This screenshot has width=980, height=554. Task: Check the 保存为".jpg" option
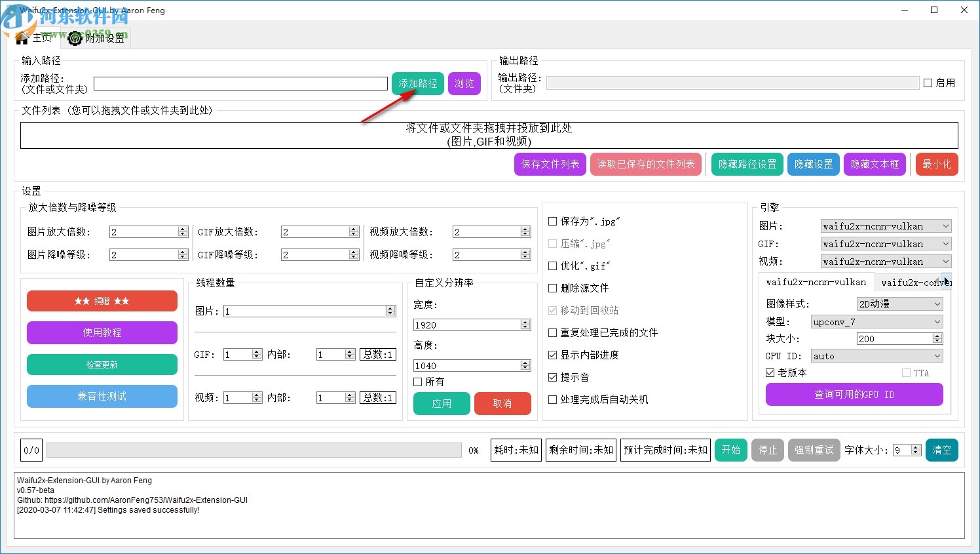coord(552,222)
